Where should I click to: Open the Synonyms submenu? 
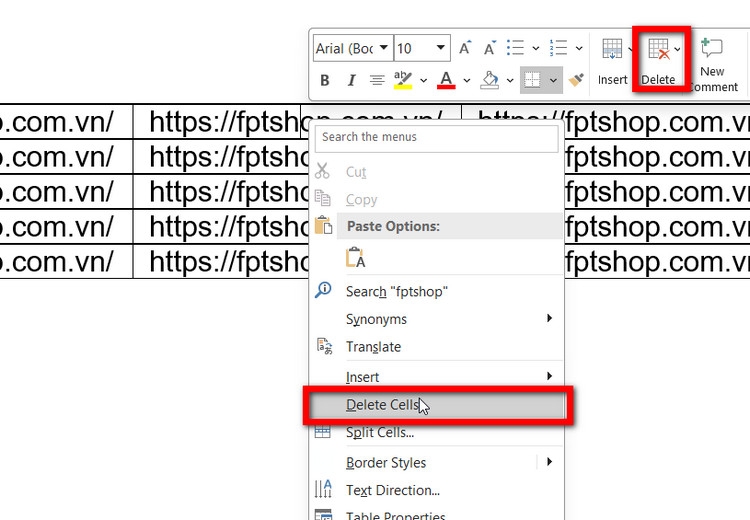point(436,319)
